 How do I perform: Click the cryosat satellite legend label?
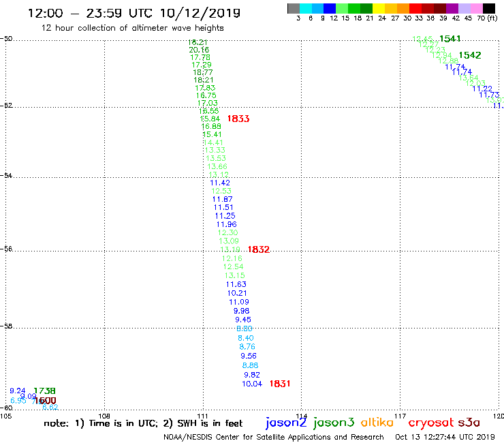431,423
